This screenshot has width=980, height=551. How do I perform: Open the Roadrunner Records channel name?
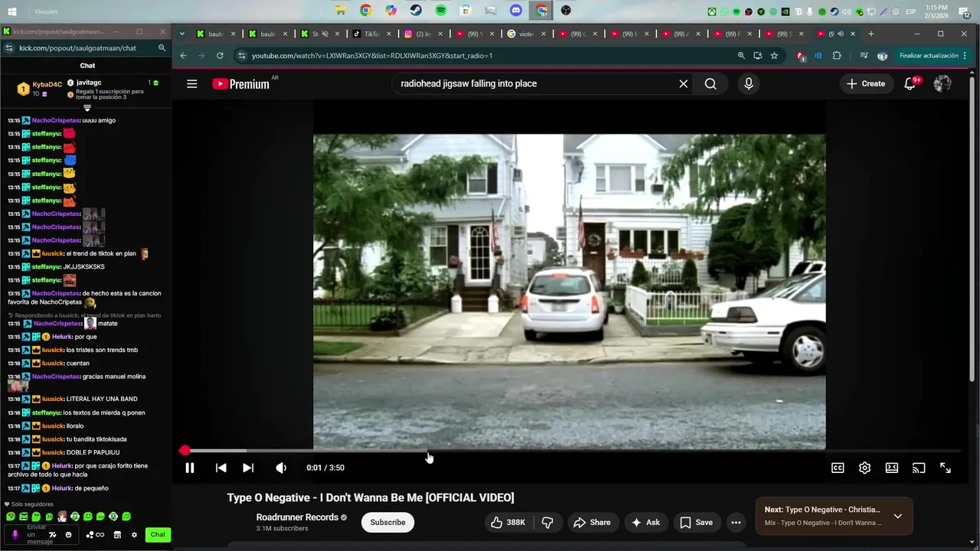coord(297,517)
